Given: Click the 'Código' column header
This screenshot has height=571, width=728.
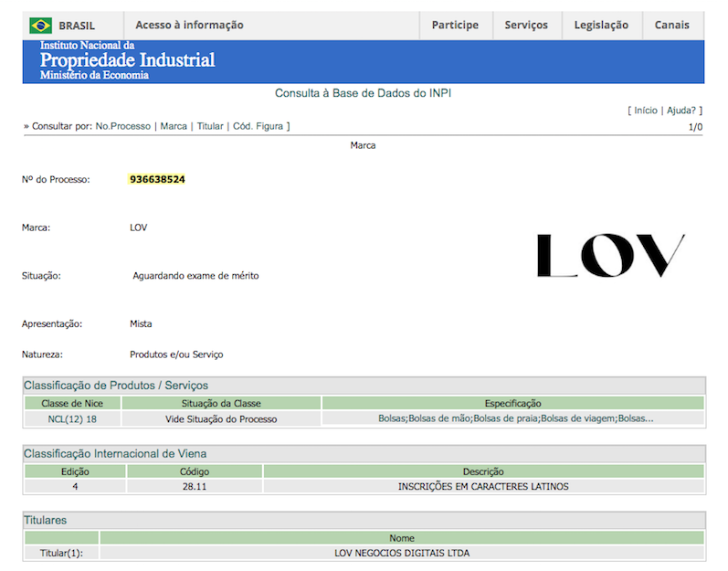Looking at the screenshot, I should pos(194,471).
